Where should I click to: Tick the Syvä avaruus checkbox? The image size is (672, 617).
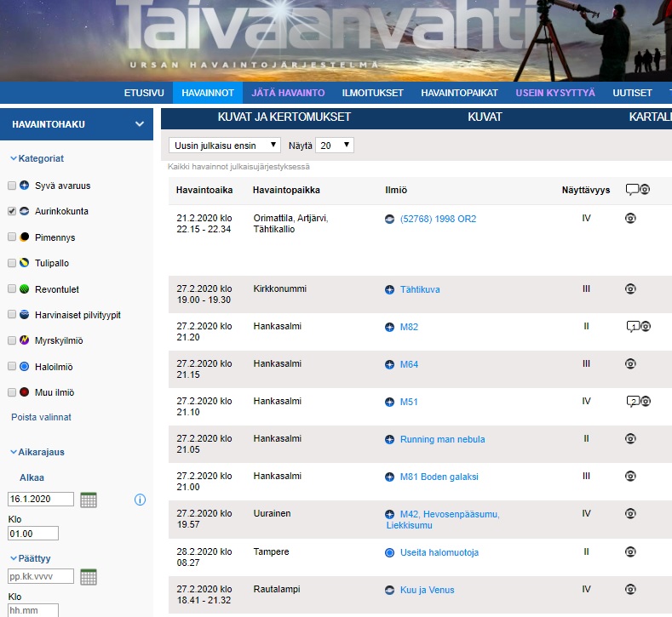click(12, 186)
